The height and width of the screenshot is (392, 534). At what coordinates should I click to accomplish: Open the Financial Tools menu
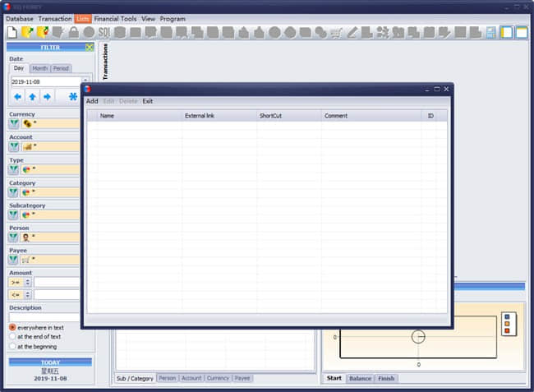(x=115, y=19)
